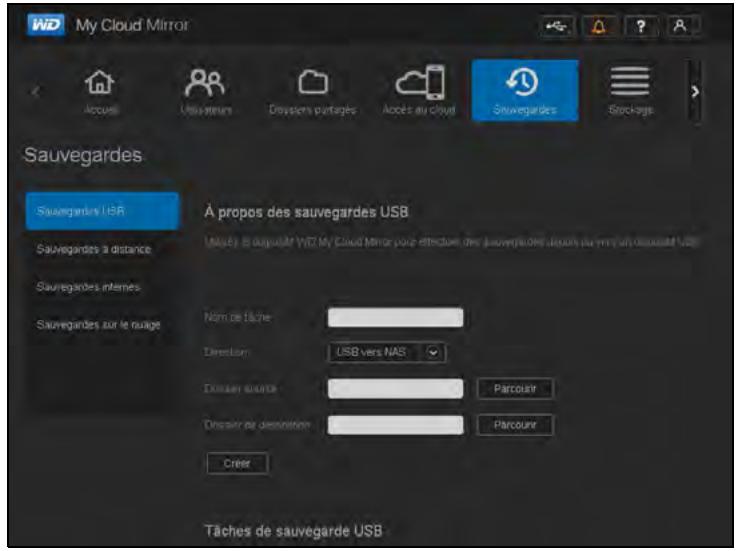Select Sauvegardes USB in the sidebar

tap(102, 211)
